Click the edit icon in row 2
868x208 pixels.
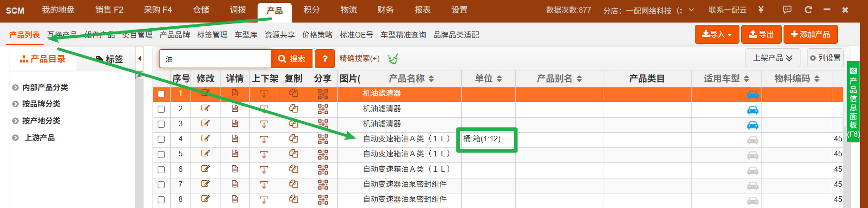pyautogui.click(x=206, y=108)
